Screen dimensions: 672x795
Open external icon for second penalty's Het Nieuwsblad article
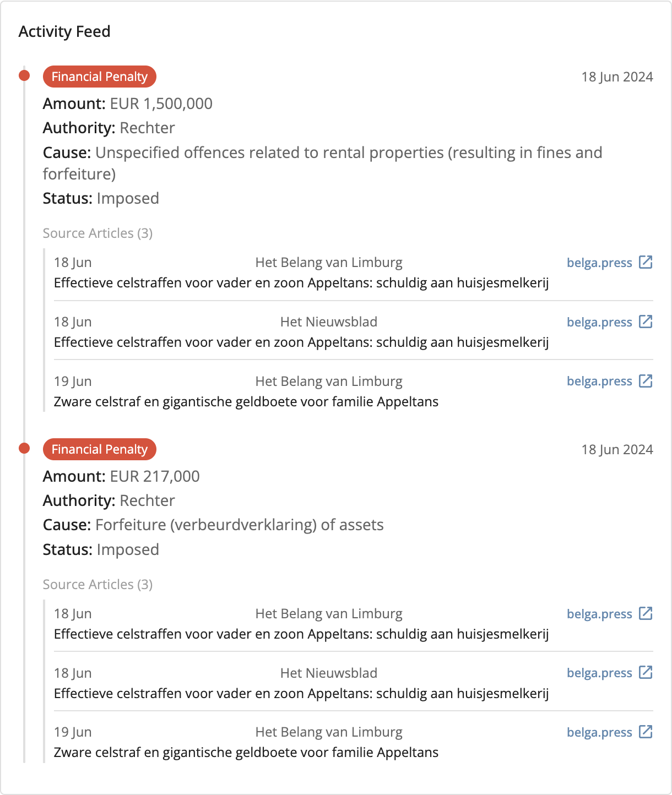pos(646,672)
